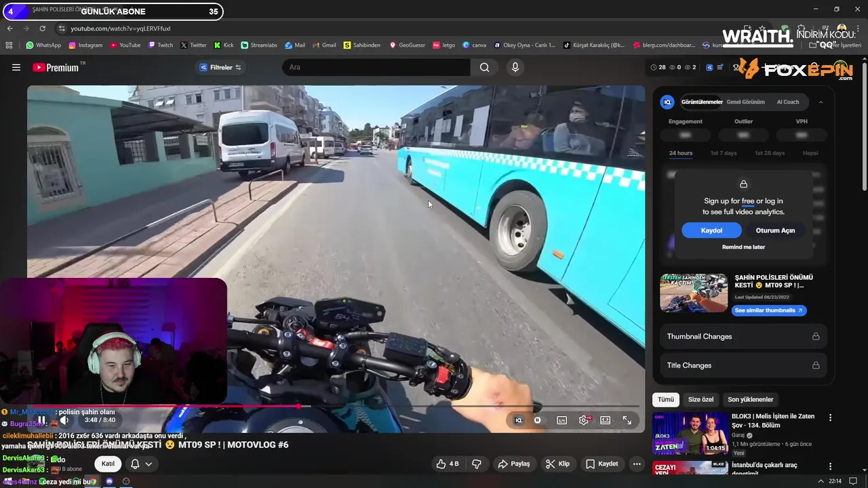Collapse the vidIQ panel chevron

pyautogui.click(x=821, y=102)
